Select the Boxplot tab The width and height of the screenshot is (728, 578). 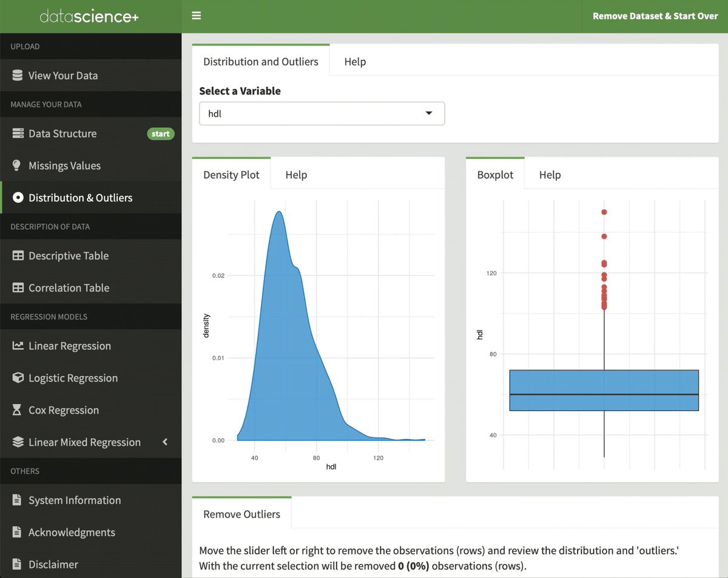point(495,175)
